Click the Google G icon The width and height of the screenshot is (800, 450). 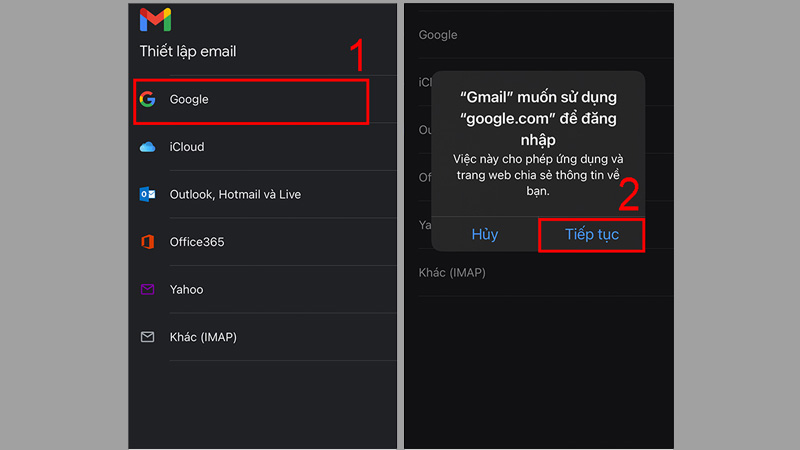[147, 99]
